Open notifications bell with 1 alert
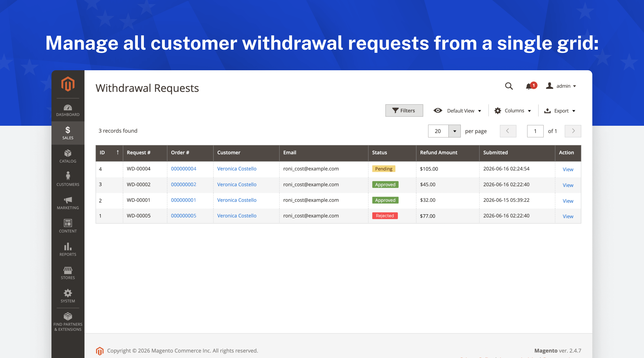Image resolution: width=644 pixels, height=358 pixels. tap(531, 86)
